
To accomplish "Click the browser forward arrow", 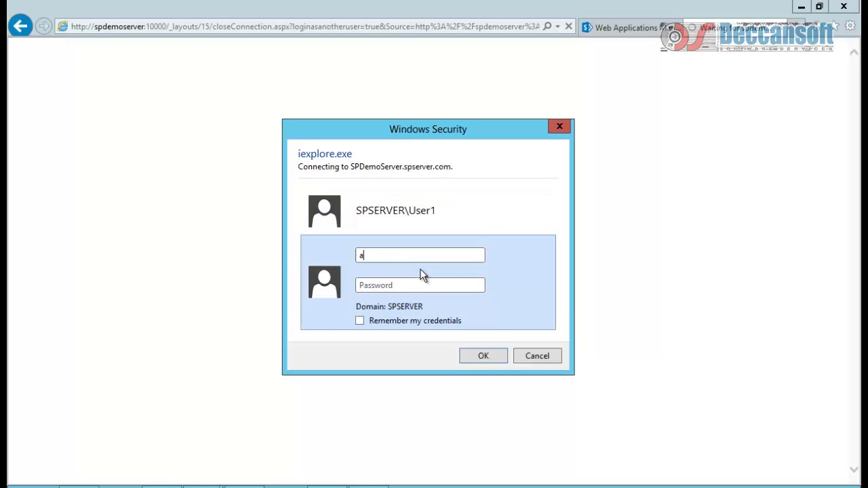I will (43, 26).
